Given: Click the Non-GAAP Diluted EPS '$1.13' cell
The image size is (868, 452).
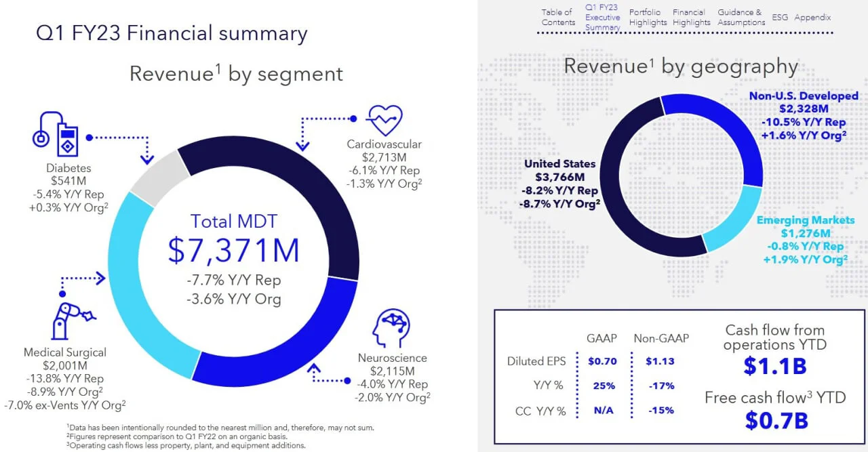Looking at the screenshot, I should (x=659, y=361).
